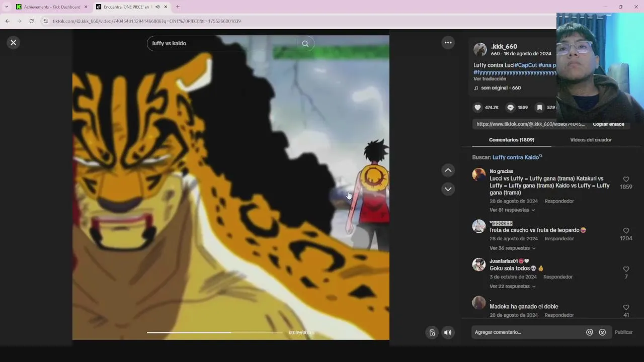Open a new browser tab
Viewport: 644px width, 362px height.
(178, 7)
